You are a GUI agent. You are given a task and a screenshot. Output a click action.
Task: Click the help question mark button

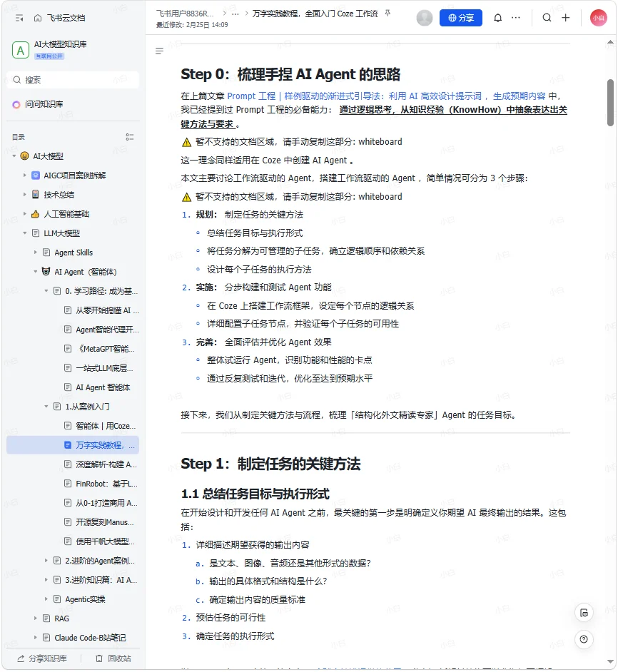(x=584, y=639)
